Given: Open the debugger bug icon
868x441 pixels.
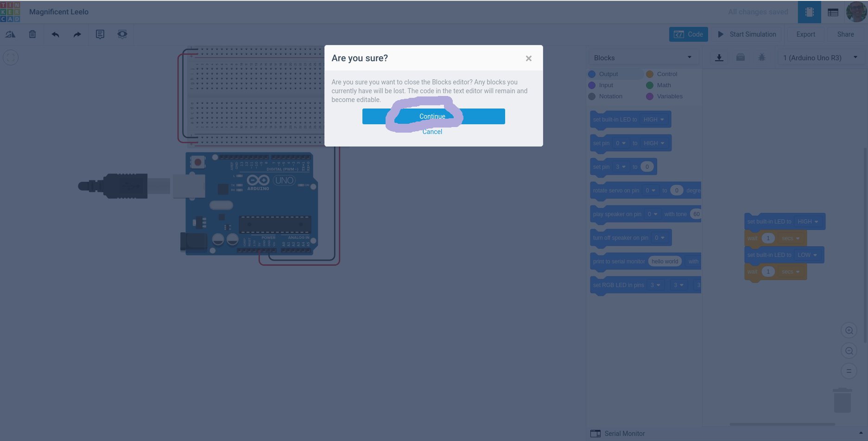Looking at the screenshot, I should point(761,58).
